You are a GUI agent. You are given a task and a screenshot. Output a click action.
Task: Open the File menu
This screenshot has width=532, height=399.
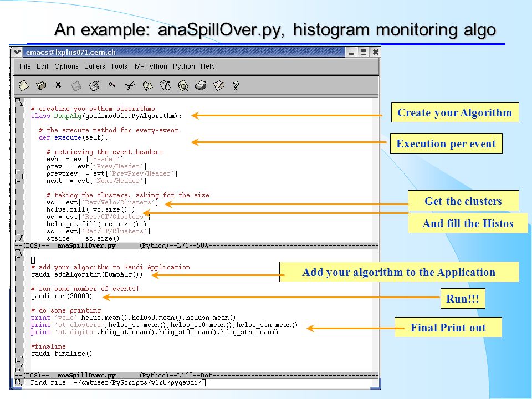pos(25,66)
